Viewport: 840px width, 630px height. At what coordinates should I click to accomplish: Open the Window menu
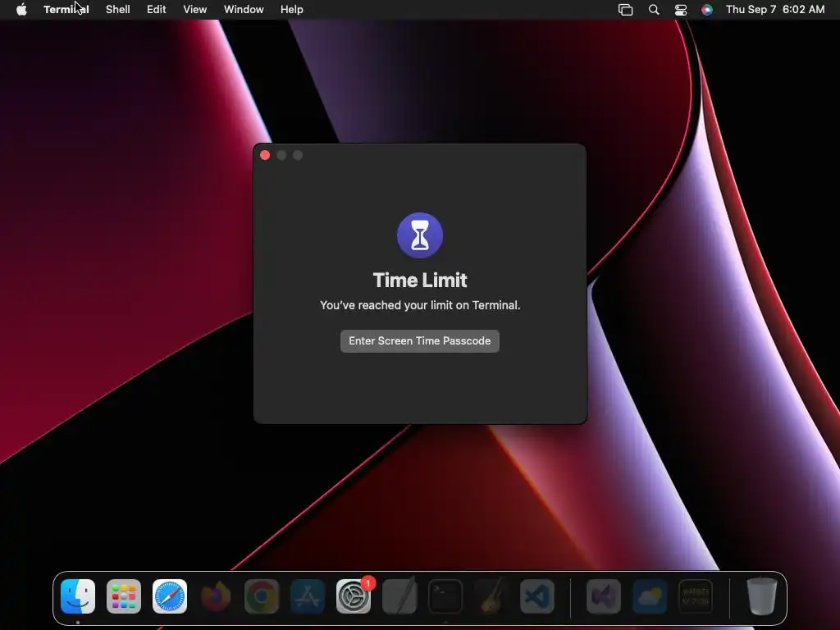(244, 10)
